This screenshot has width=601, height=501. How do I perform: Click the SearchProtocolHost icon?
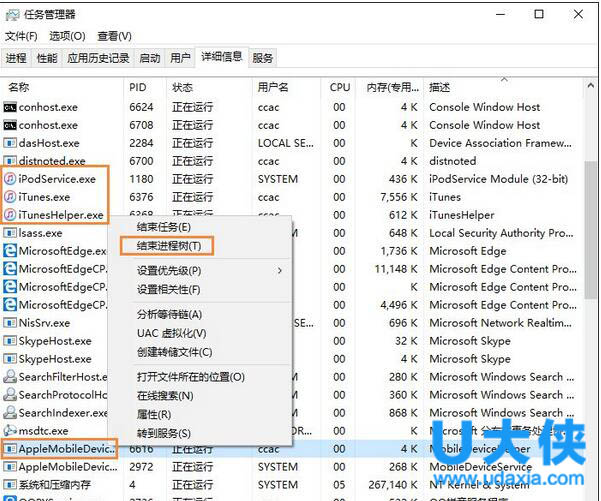pyautogui.click(x=10, y=394)
